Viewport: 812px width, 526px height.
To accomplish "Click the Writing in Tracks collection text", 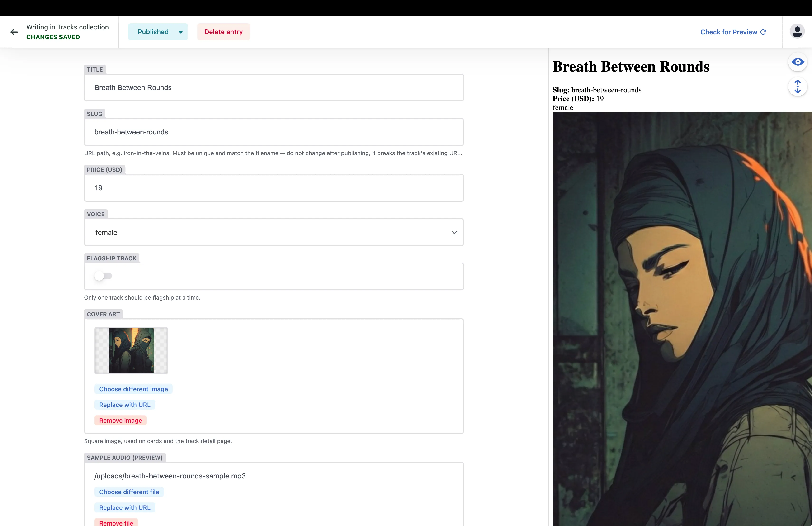I will pyautogui.click(x=68, y=27).
